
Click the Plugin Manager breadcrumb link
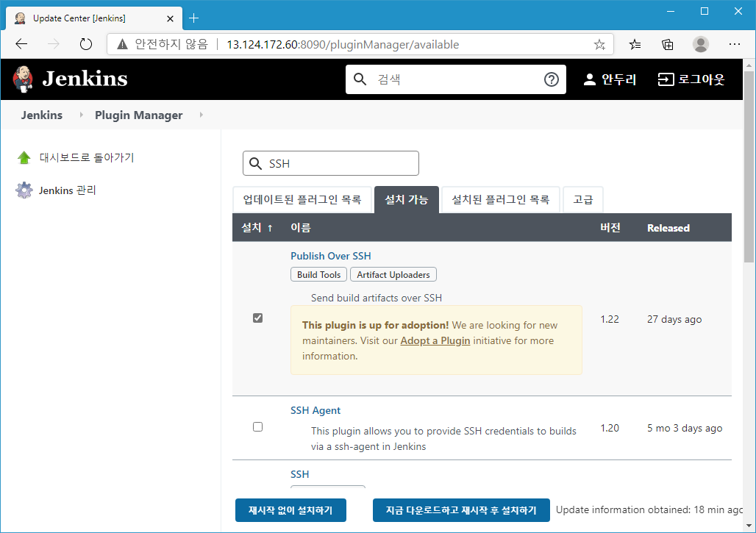[x=139, y=115]
